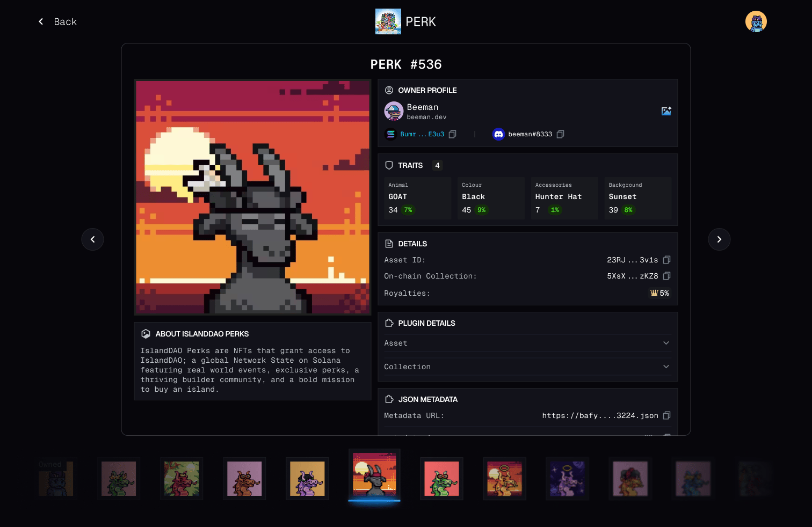Click the 7% rarity badge on GOAT
This screenshot has height=527, width=812.
(408, 210)
